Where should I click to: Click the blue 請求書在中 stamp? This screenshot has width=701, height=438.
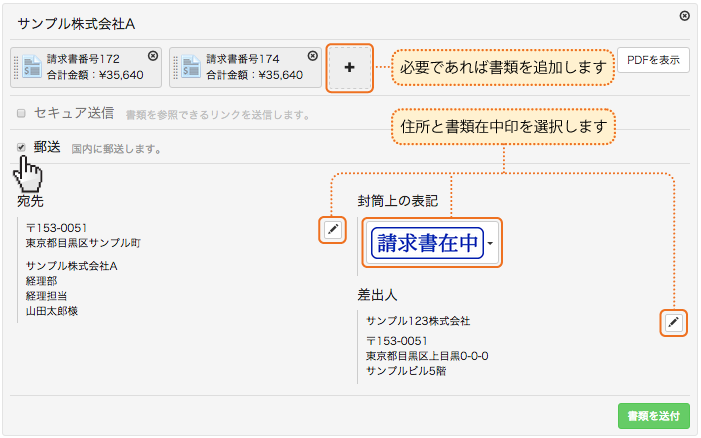[x=427, y=243]
